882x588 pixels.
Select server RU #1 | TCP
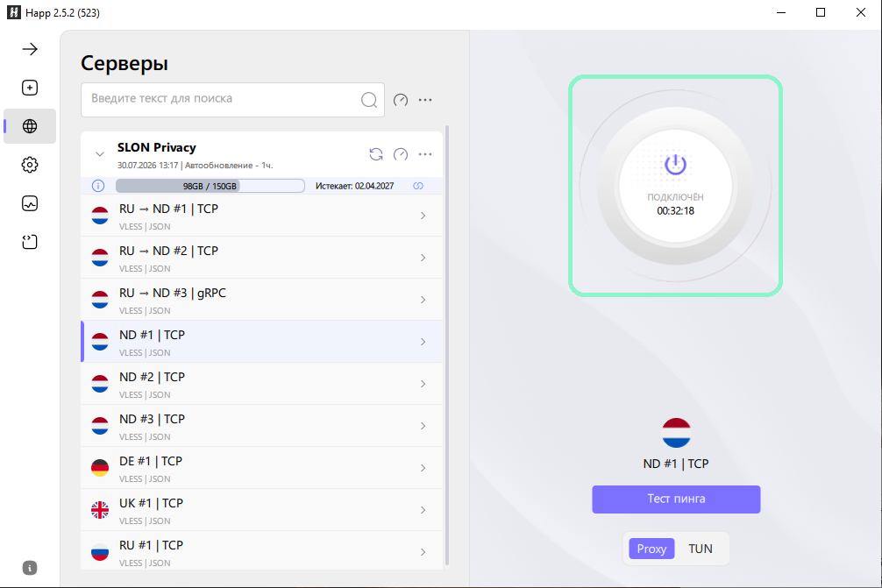point(261,552)
